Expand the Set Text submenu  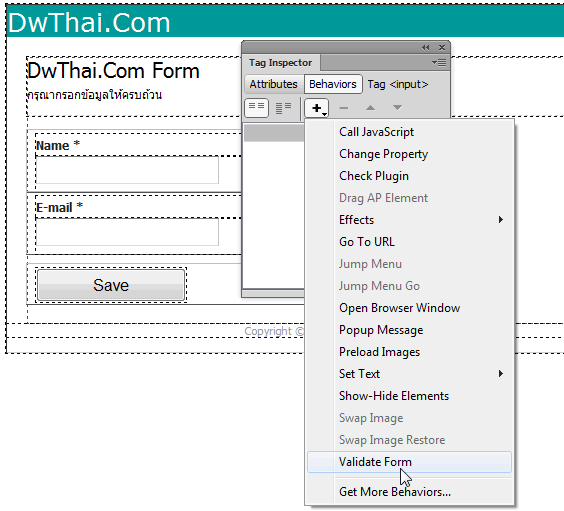point(409,374)
